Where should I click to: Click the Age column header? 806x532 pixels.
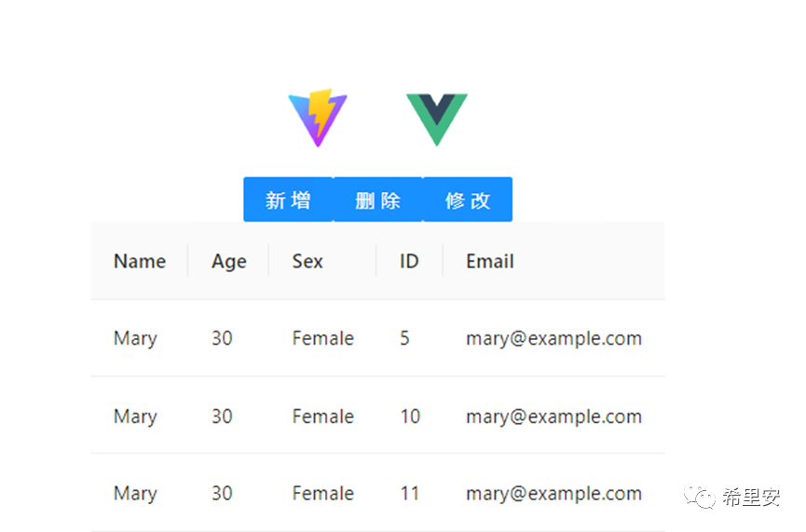[228, 261]
